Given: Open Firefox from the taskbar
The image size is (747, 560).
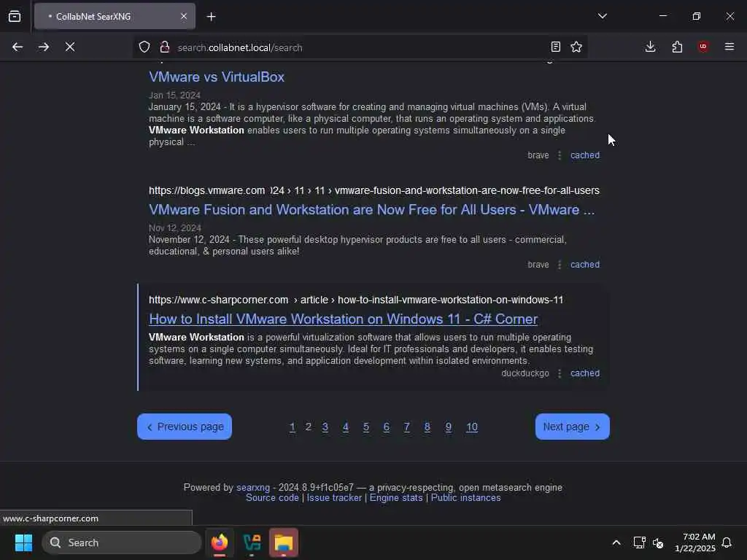Looking at the screenshot, I should 220,542.
